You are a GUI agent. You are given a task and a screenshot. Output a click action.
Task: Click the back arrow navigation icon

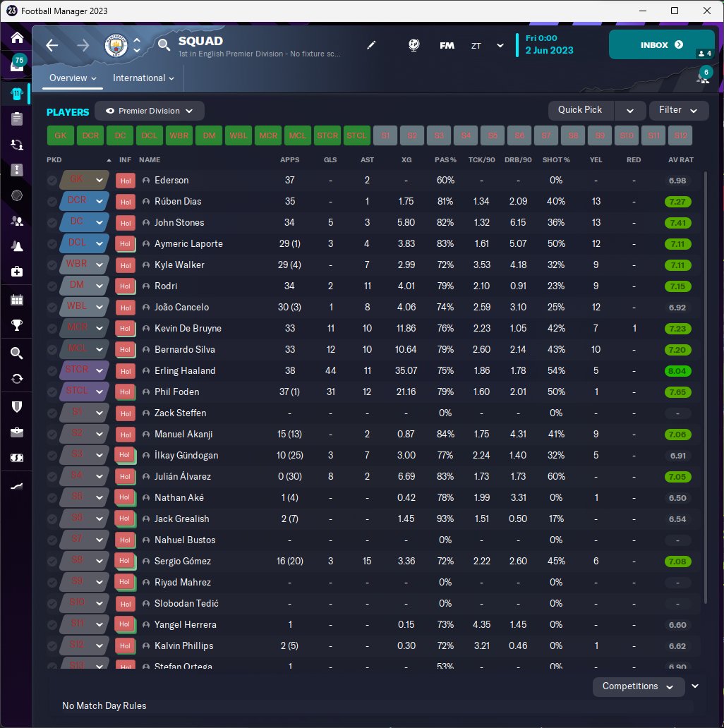(52, 45)
